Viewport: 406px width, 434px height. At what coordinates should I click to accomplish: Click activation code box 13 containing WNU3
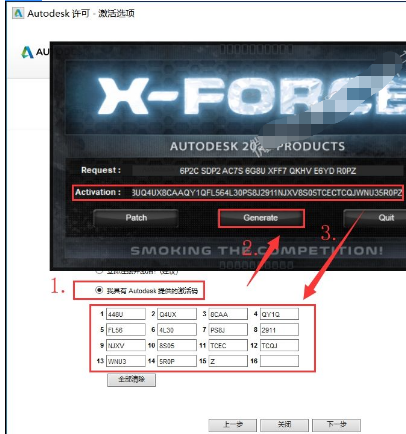[126, 361]
